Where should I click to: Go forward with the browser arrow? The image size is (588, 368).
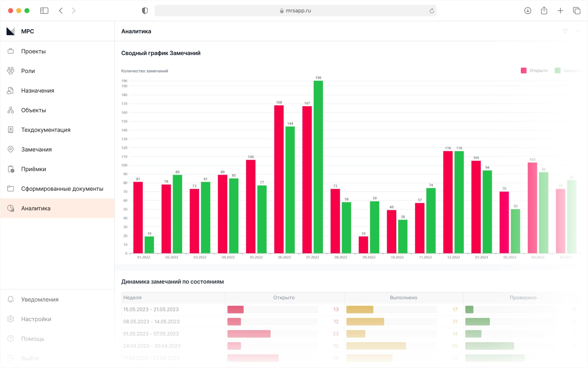point(74,10)
